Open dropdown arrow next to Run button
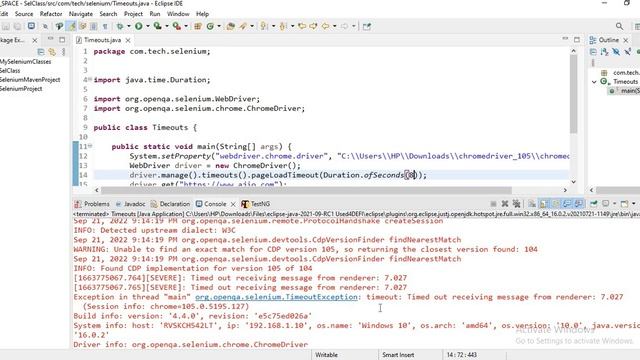Viewport: 640px width, 360px height. click(x=147, y=26)
